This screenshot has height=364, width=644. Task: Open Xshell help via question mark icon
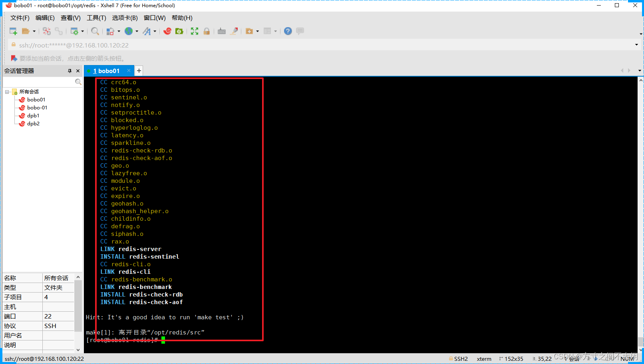pos(288,31)
